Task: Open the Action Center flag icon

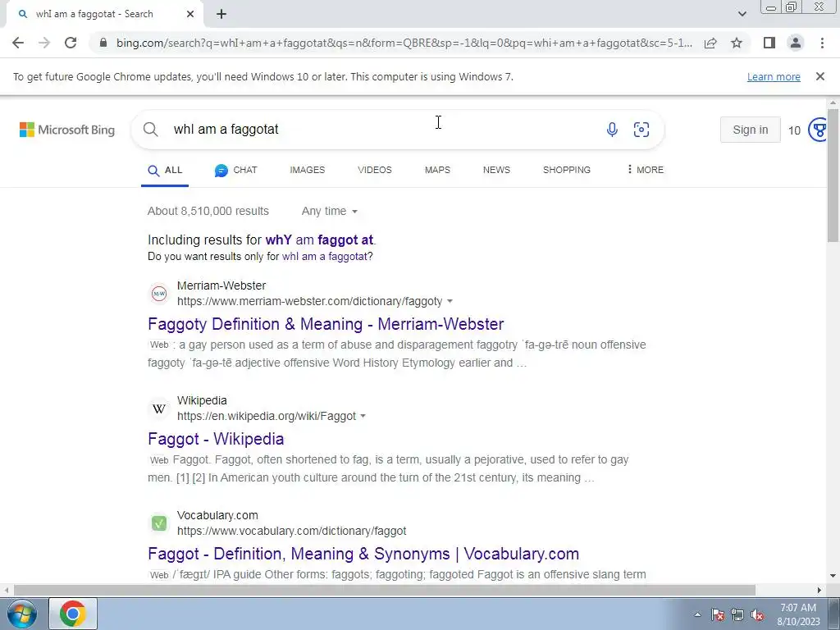Action: [x=718, y=614]
